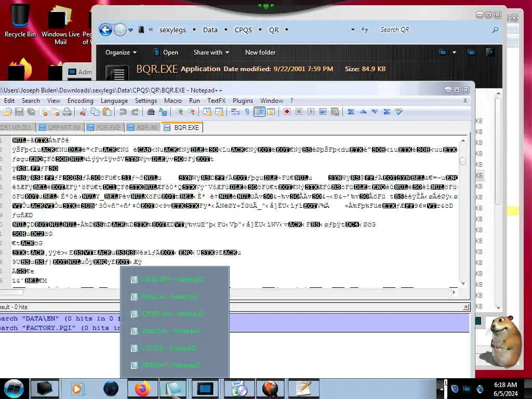Screen dimensions: 532x399
Task: Open the Recycle Bin on the desktop
Action: pos(20,20)
